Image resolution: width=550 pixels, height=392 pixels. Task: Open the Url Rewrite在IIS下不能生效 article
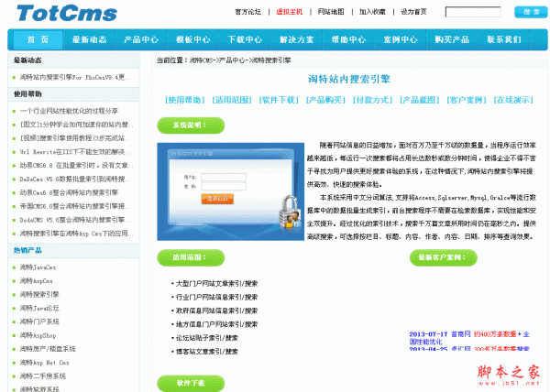click(x=75, y=152)
